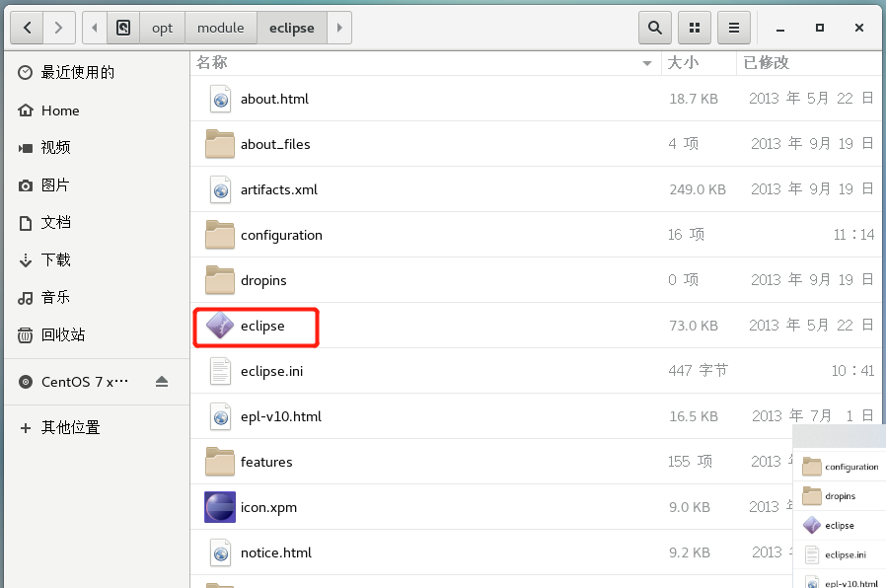Click the sort arrow on the 名称 column
886x588 pixels.
click(647, 62)
